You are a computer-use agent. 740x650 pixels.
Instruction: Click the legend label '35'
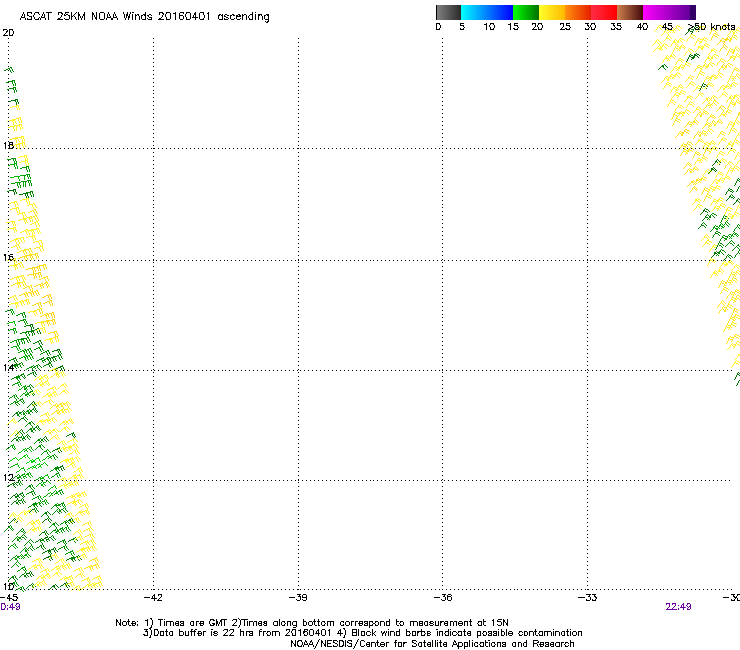point(616,27)
